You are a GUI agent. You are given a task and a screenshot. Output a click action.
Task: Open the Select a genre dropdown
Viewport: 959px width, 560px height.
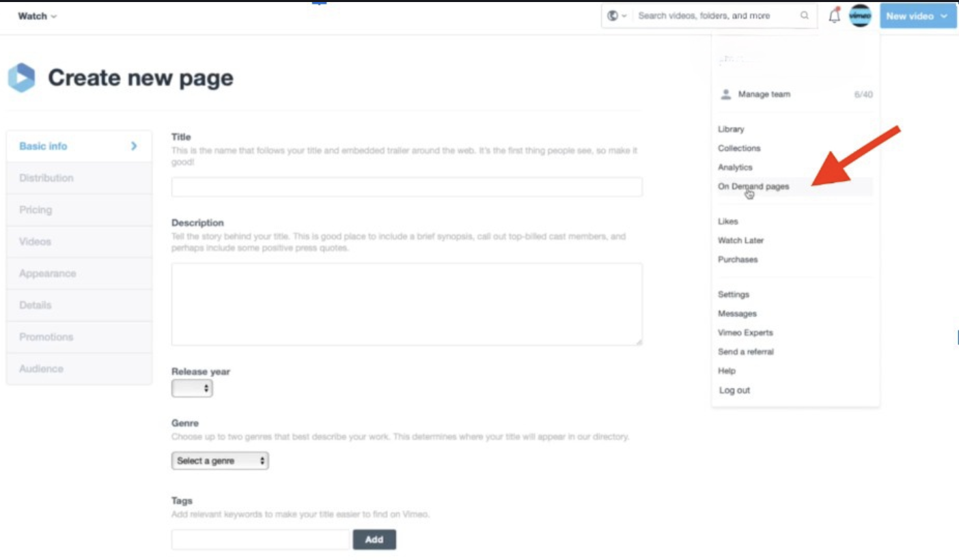point(220,461)
